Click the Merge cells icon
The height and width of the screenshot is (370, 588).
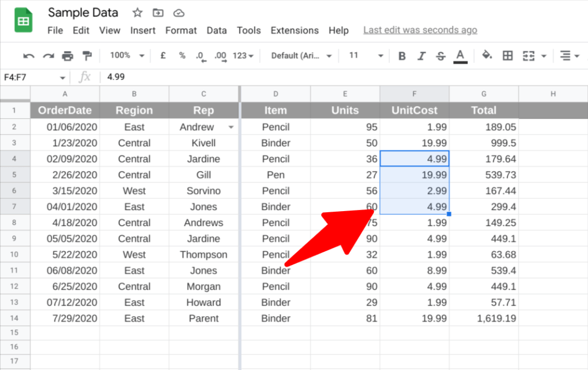tap(529, 56)
